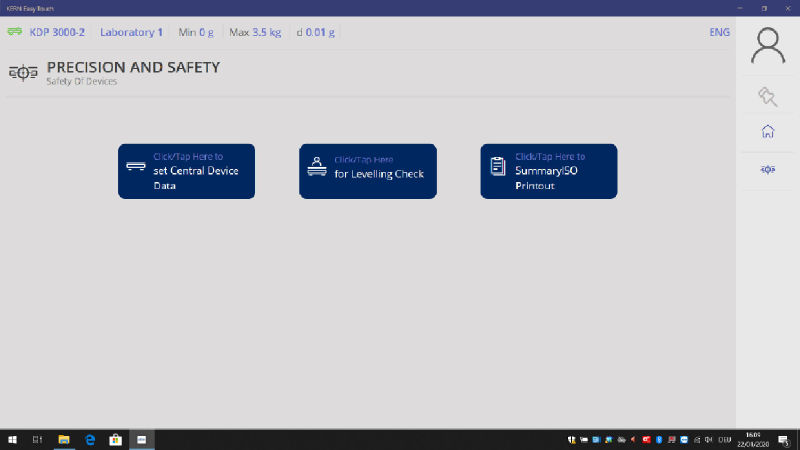Select the KDP 3000-2 device label
800x450 pixels.
coord(57,32)
